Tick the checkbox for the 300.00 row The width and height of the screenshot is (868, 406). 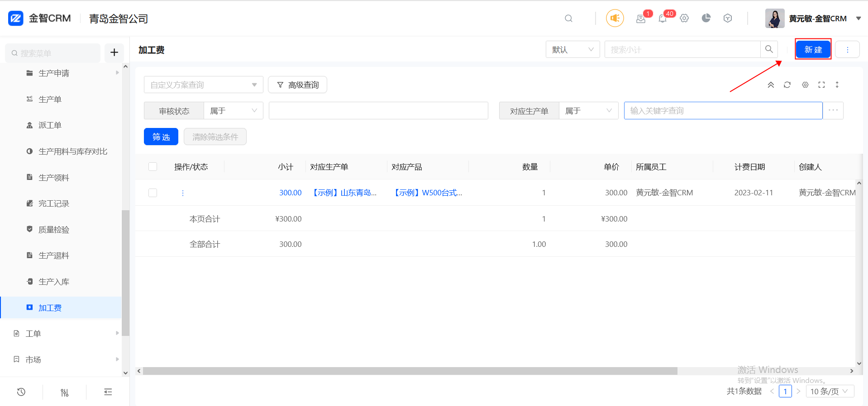pyautogui.click(x=153, y=193)
